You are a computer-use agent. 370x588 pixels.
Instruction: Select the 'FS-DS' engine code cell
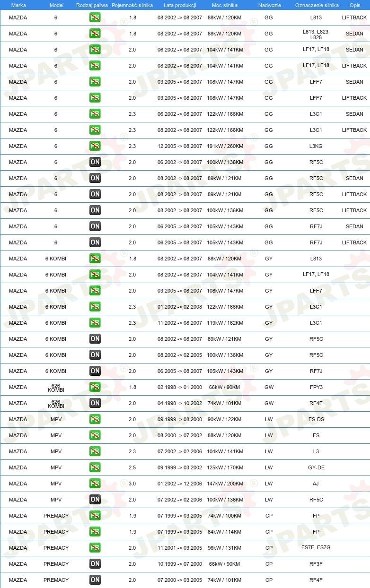point(316,419)
